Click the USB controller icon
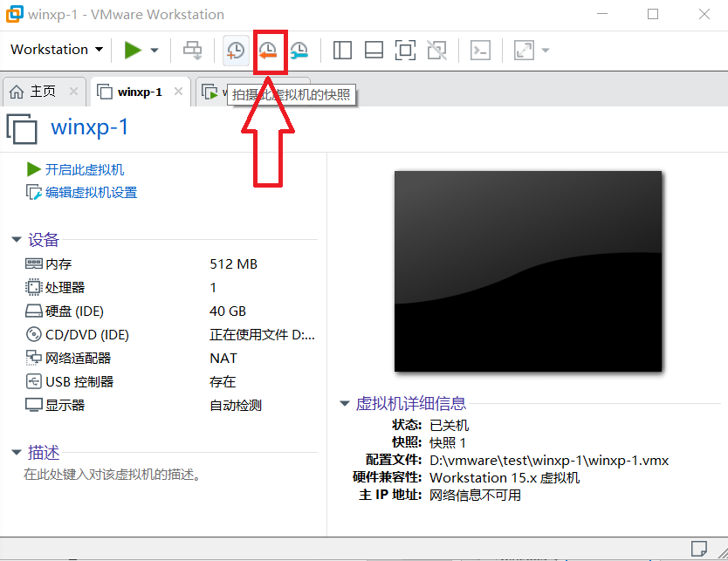 point(34,381)
